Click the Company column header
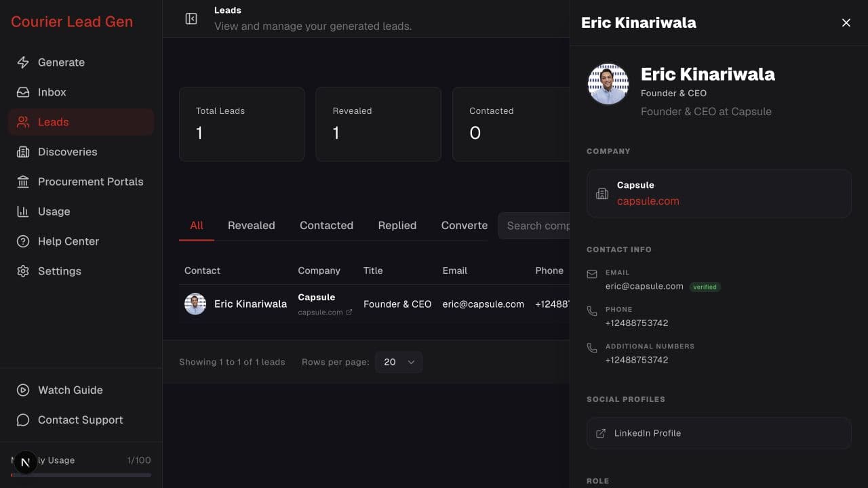This screenshot has width=868, height=488. 319,270
